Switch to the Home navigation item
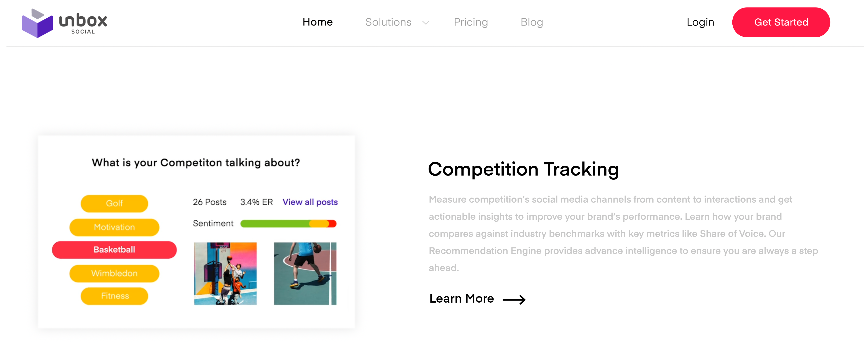The image size is (868, 351). 317,22
